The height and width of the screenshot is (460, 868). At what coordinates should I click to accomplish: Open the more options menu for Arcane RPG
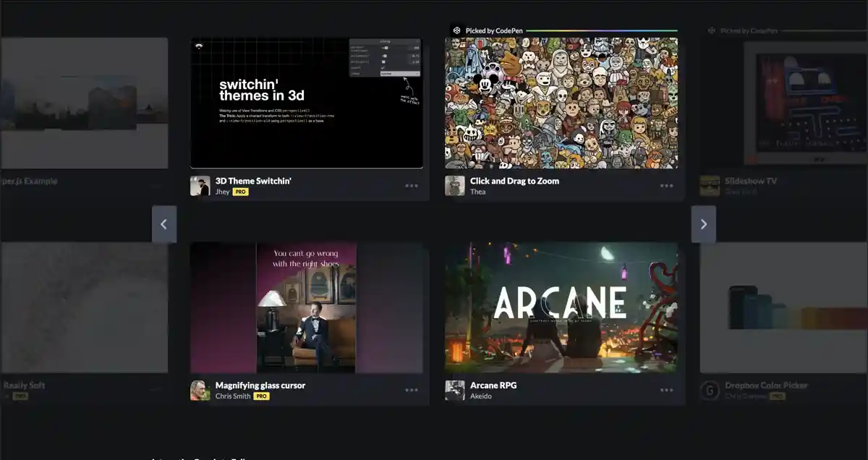(x=666, y=391)
